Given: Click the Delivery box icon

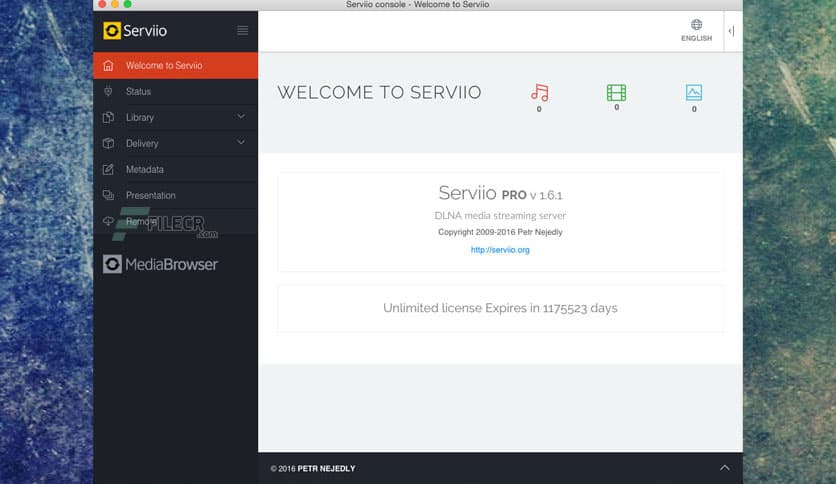Looking at the screenshot, I should click(x=108, y=143).
